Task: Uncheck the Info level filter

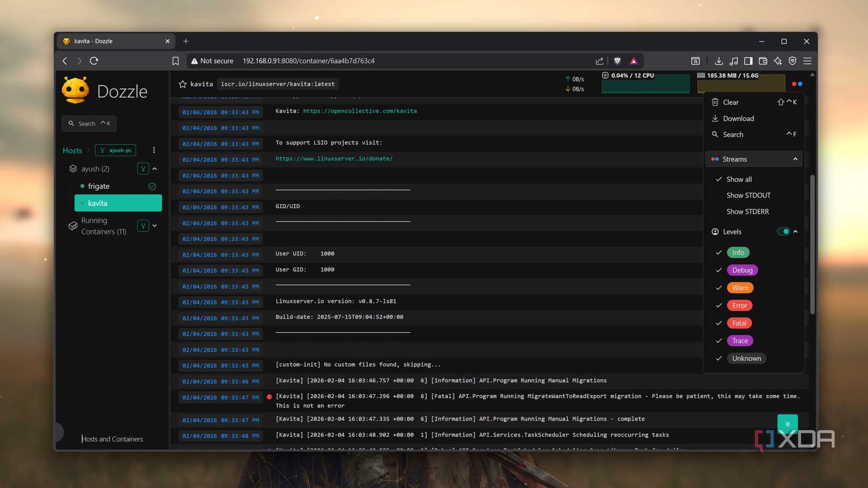Action: pos(738,252)
